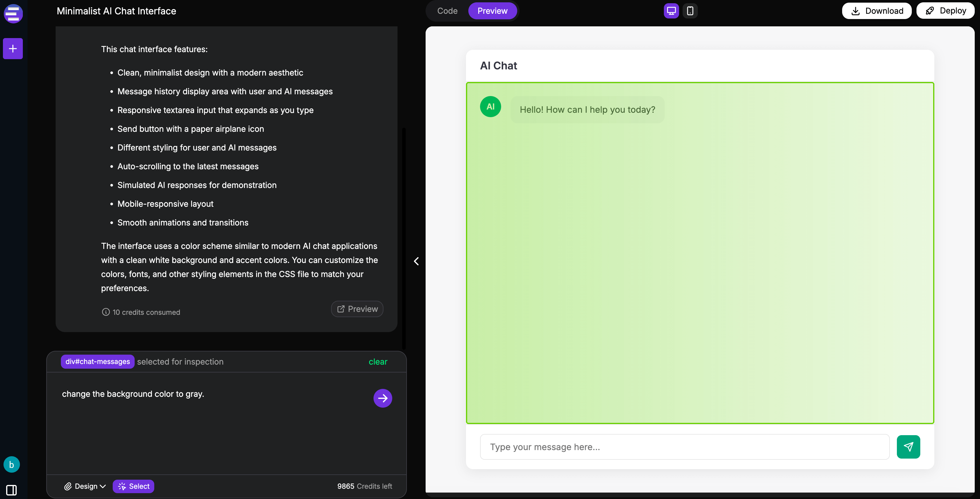Click the 'Type your message here' input
Screen dimensions: 980x499
coord(684,447)
